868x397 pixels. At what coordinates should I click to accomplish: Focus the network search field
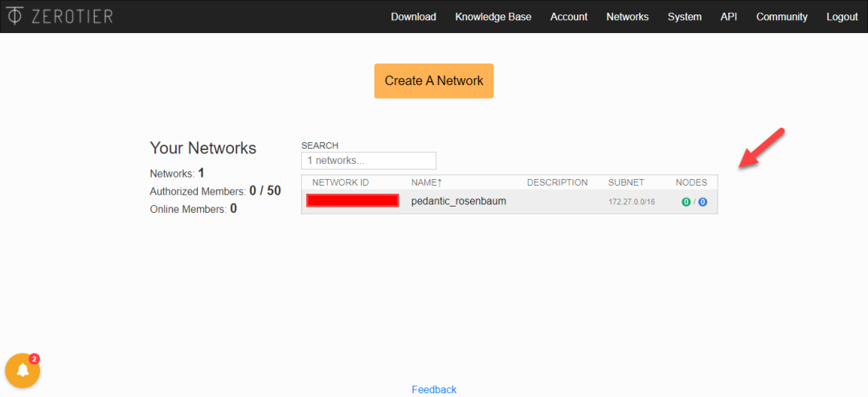pos(369,161)
